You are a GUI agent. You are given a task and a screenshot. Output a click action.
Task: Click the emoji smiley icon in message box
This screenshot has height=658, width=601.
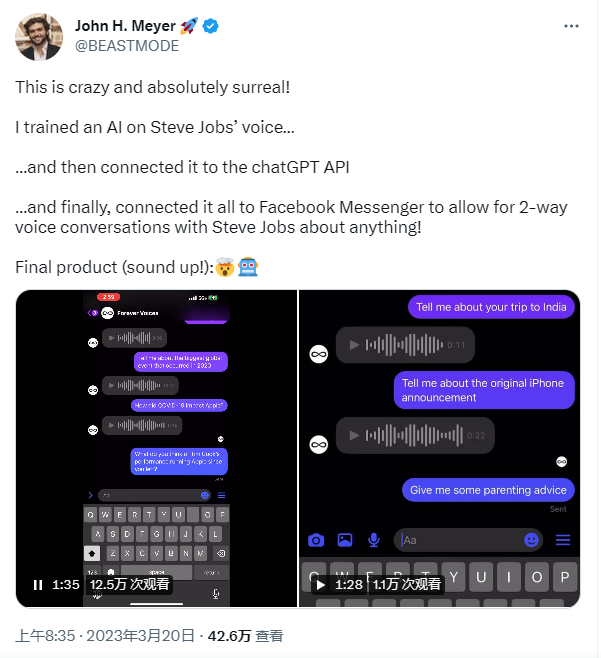coord(532,540)
